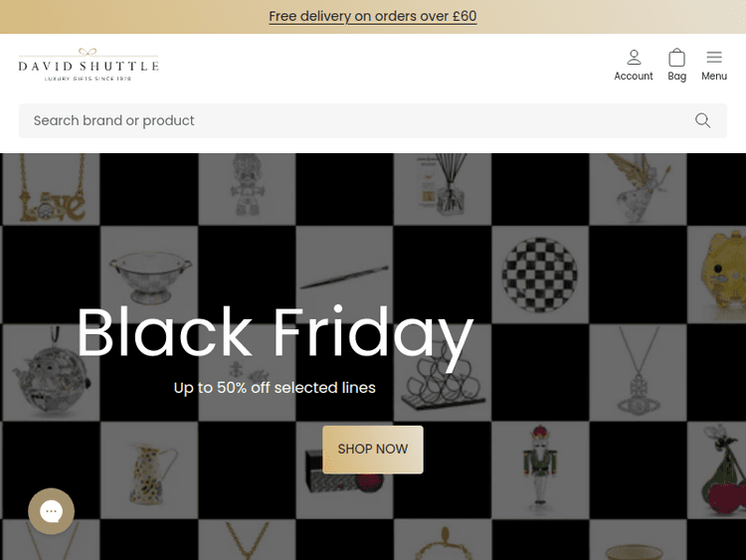Open the shopping Bag
Screen dimensions: 746x560
coord(677,65)
